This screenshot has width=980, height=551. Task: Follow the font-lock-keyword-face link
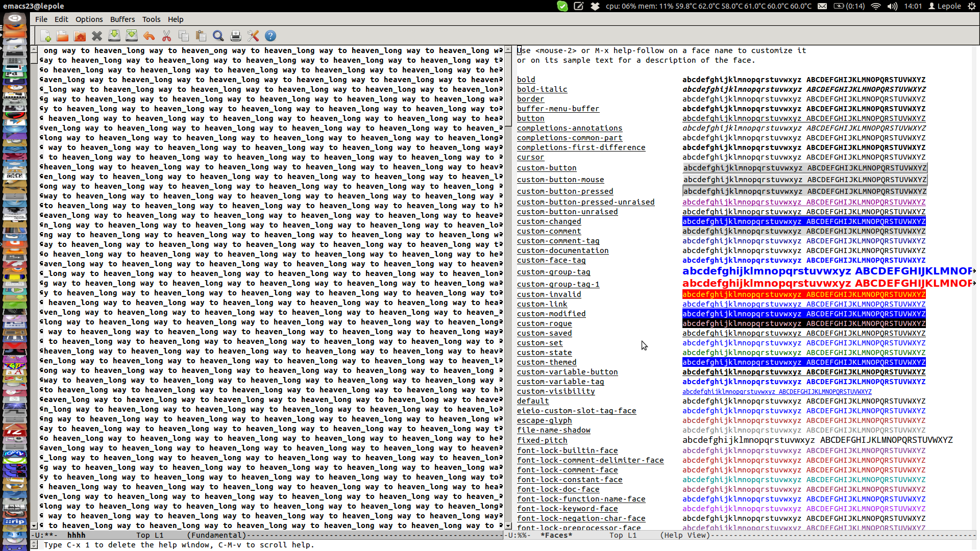click(567, 509)
